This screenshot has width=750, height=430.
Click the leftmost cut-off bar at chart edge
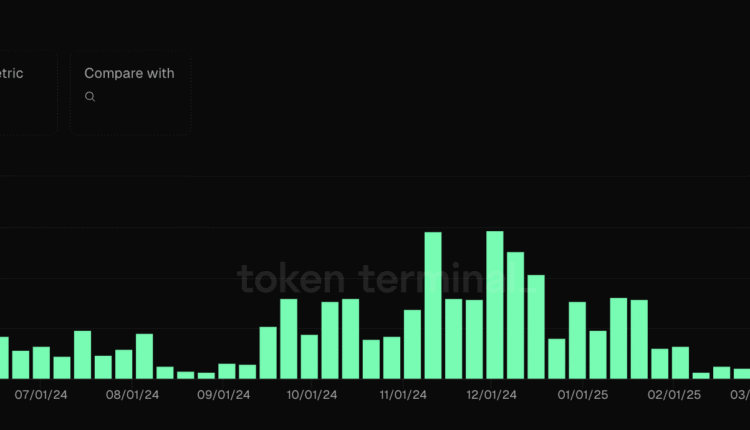[3, 357]
